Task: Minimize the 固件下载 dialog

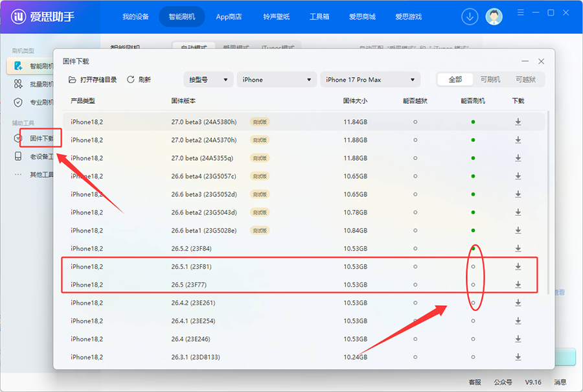Action: pyautogui.click(x=525, y=62)
